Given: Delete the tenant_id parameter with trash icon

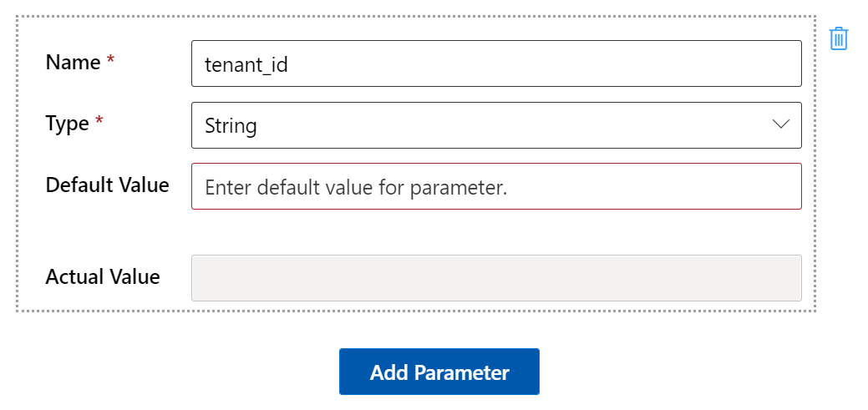Looking at the screenshot, I should click(839, 38).
